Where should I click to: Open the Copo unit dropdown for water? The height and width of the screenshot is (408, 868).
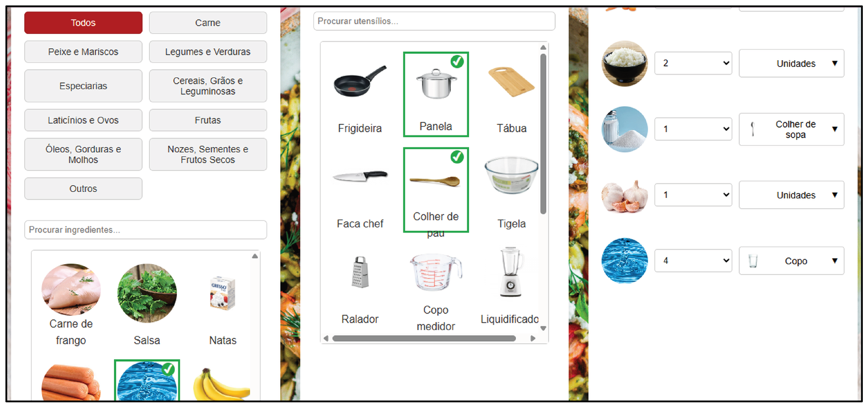pyautogui.click(x=791, y=261)
